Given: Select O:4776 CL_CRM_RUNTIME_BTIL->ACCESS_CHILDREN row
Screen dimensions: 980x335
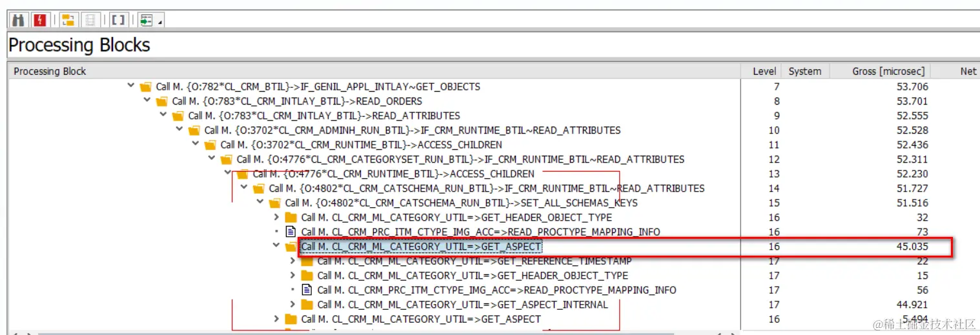Looking at the screenshot, I should pos(394,174).
